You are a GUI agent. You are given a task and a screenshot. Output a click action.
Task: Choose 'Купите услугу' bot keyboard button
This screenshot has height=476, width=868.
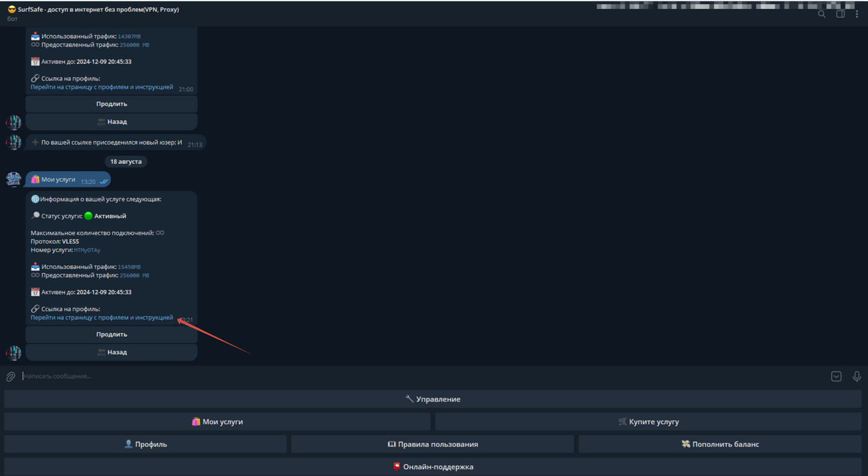648,421
